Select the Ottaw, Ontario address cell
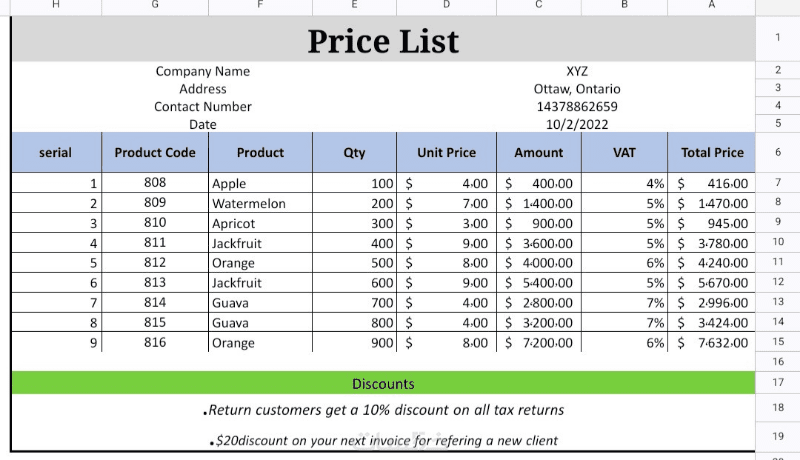Screen dimensions: 800x460 point(577,89)
